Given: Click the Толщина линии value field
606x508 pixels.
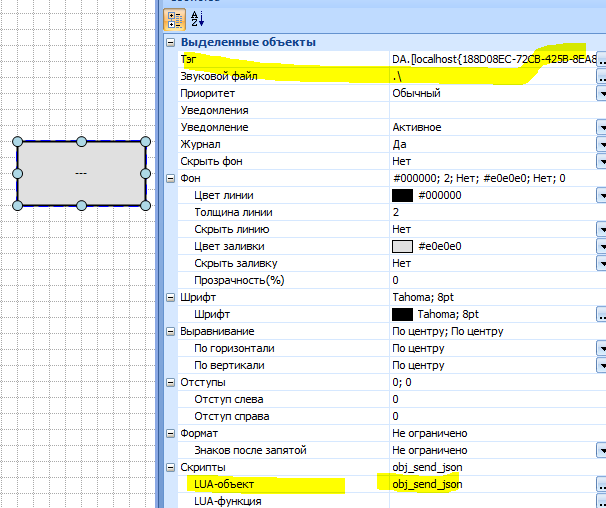Looking at the screenshot, I should coord(490,212).
